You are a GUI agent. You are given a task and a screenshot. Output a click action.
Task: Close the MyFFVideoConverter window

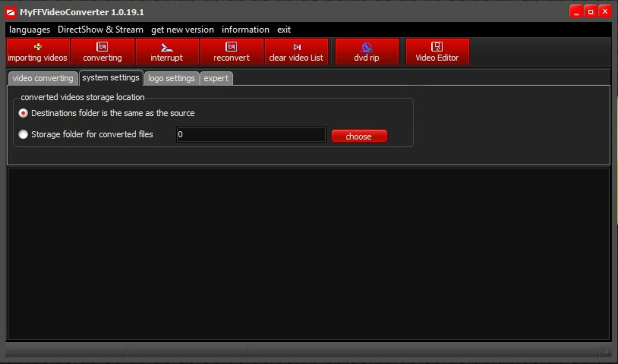[x=605, y=12]
